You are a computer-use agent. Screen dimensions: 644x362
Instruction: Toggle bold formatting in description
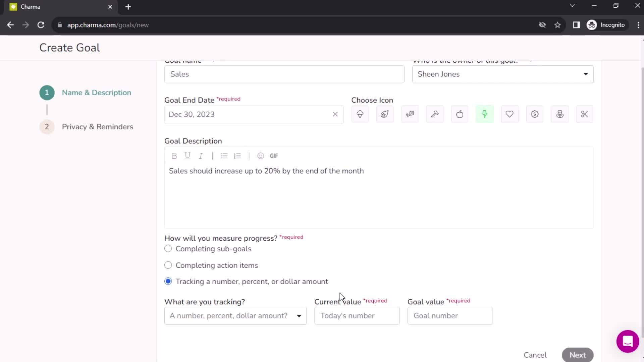[x=174, y=156]
